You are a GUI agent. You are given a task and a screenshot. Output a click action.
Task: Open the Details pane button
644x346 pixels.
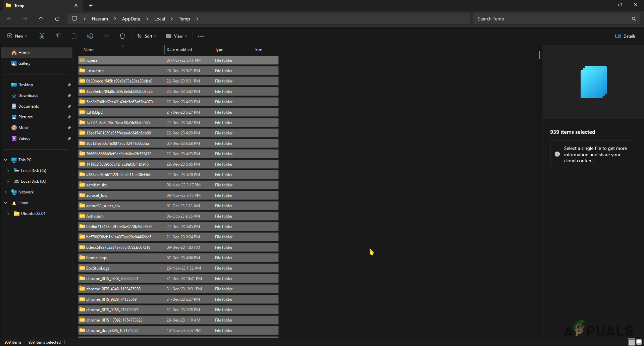[x=625, y=36]
